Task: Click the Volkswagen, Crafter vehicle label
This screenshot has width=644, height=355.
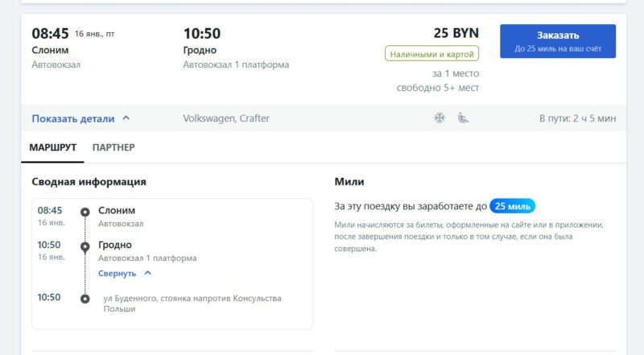Action: 226,118
